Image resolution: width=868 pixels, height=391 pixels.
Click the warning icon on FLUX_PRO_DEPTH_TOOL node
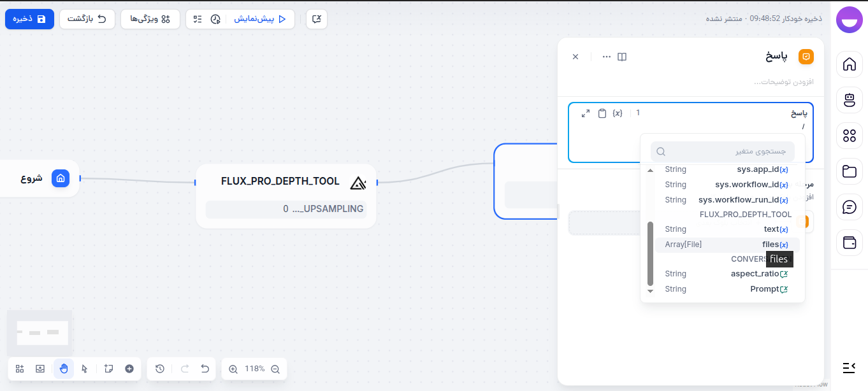point(358,182)
